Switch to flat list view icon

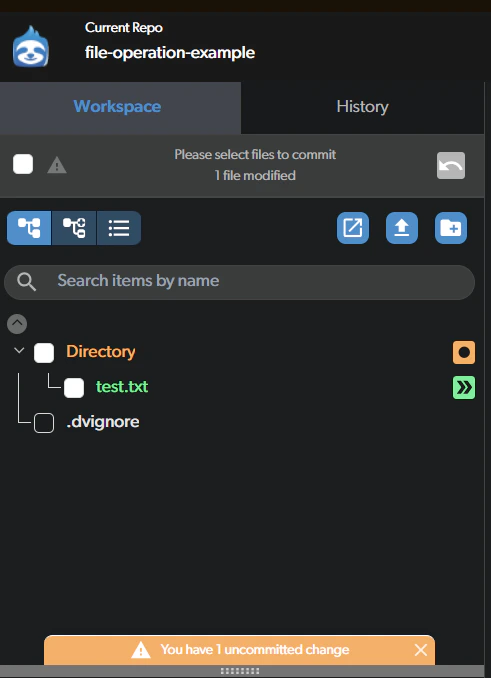119,228
